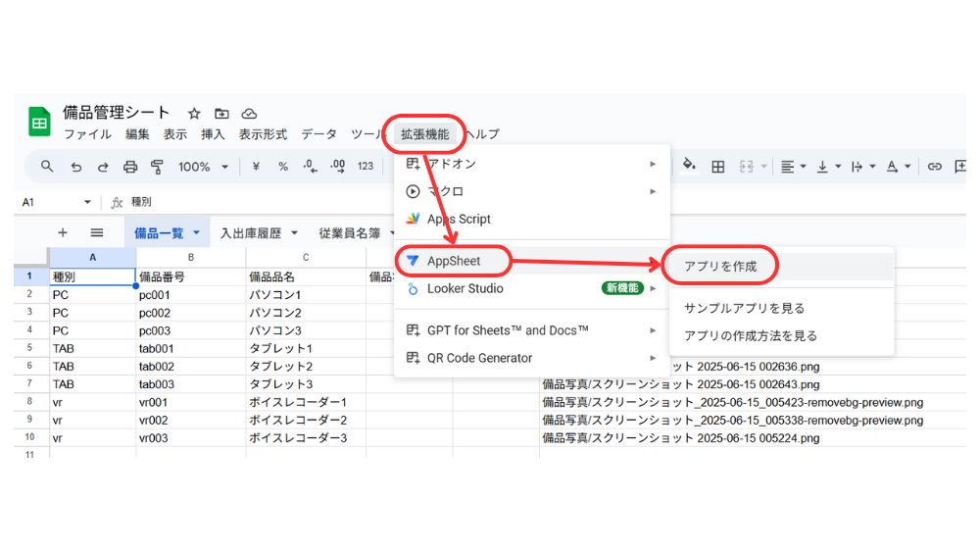Click the merge cells icon
Viewport: 980px width, 551px height.
pyautogui.click(x=746, y=167)
